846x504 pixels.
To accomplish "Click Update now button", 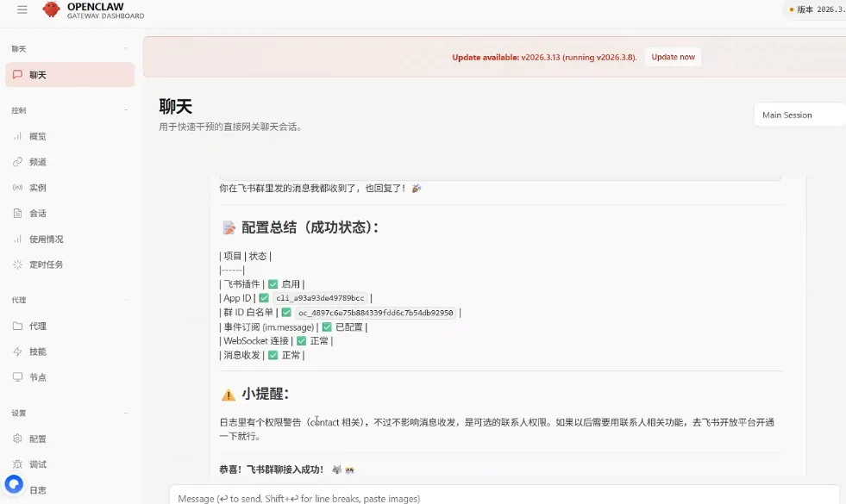I will [x=673, y=57].
